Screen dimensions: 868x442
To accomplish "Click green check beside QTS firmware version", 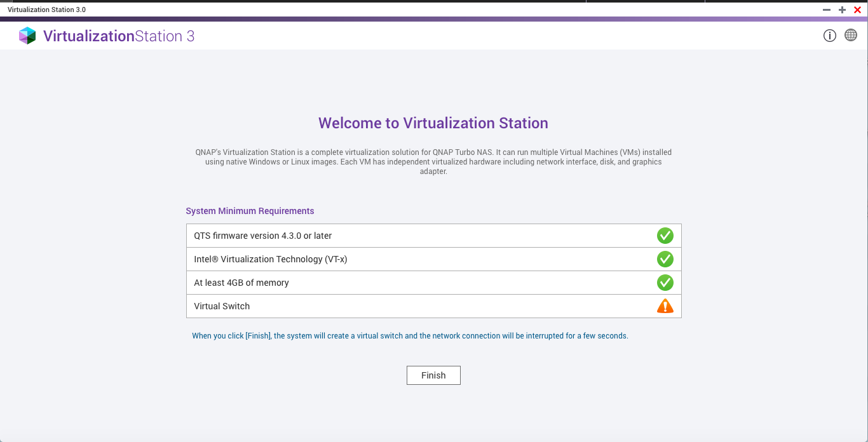I will (x=665, y=236).
